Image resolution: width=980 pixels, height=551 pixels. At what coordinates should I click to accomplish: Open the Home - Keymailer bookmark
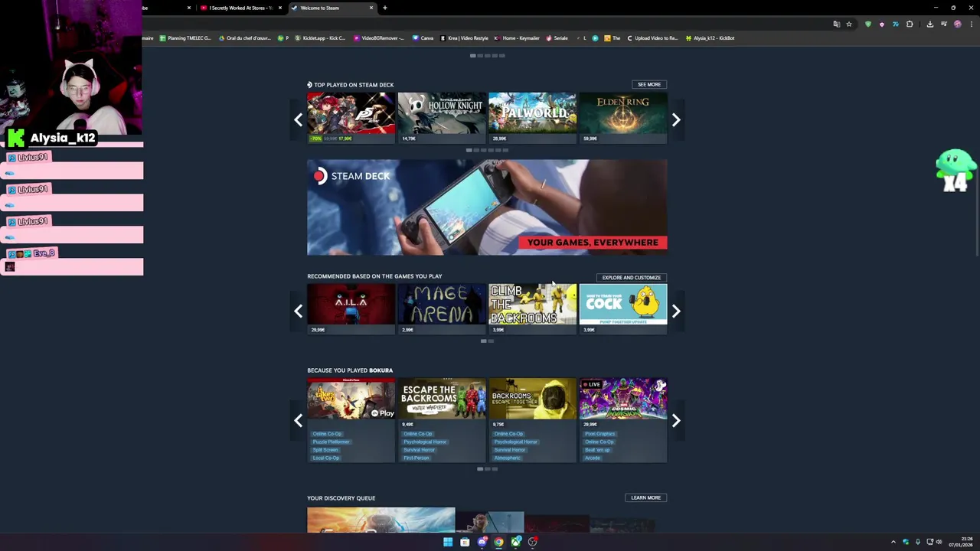518,38
